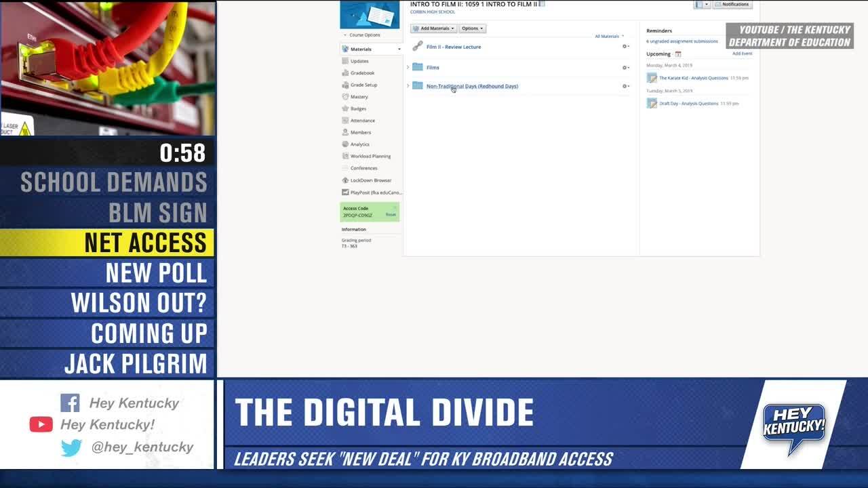
Task: Click the layout view toggle button
Action: [x=698, y=4]
